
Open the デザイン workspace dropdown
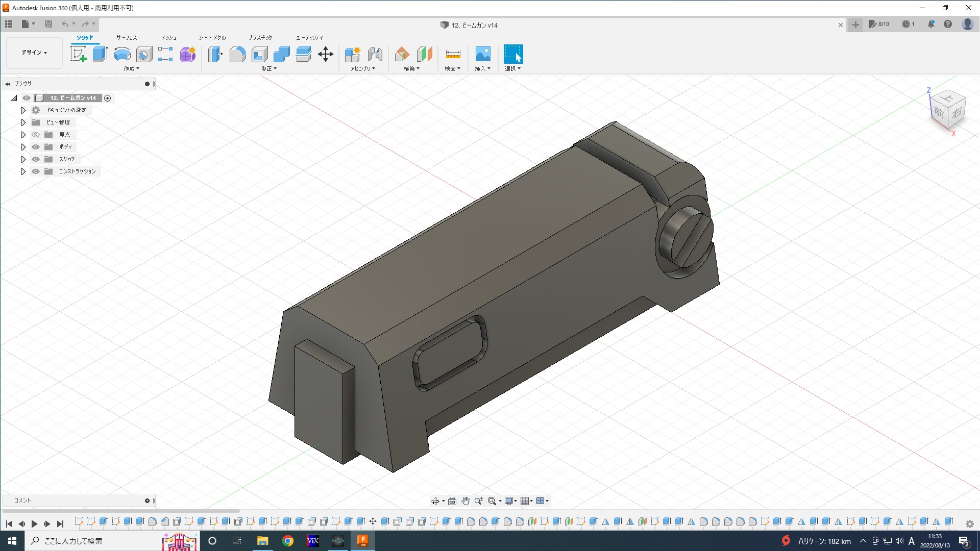[x=34, y=53]
